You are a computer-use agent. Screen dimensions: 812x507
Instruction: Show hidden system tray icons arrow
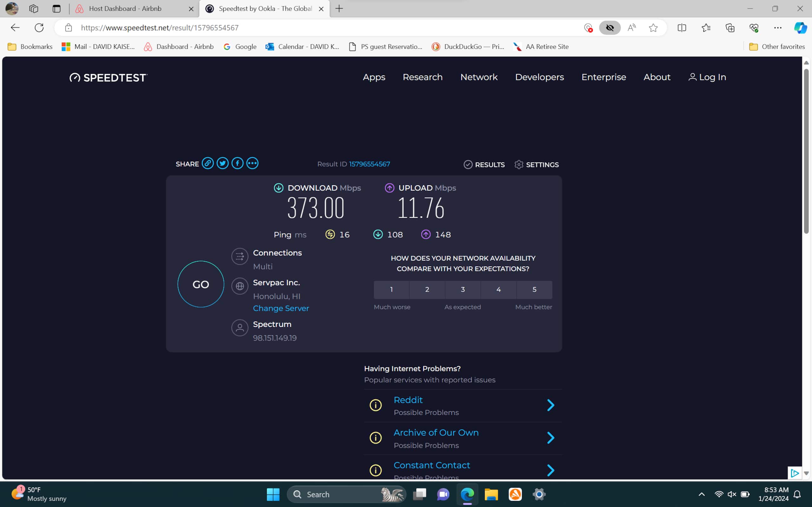point(702,494)
